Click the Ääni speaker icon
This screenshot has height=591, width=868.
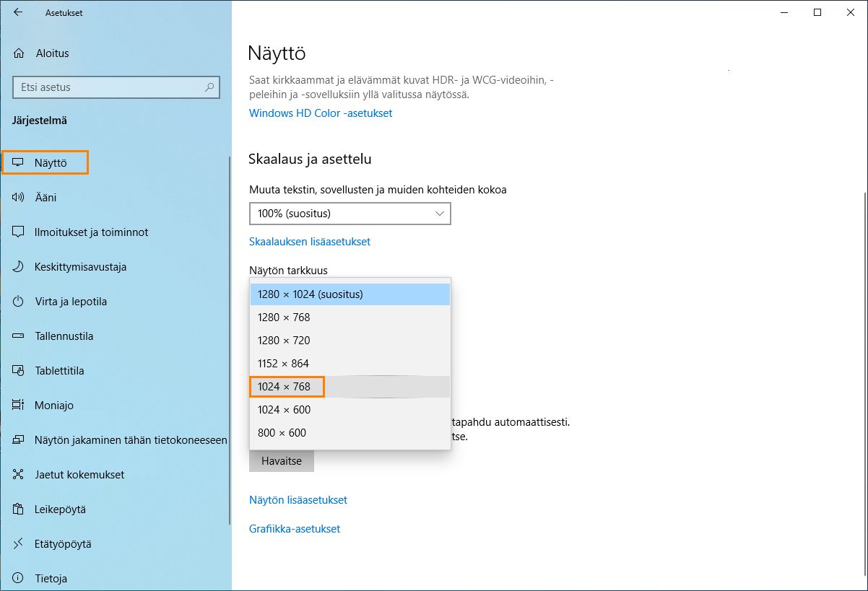point(19,198)
